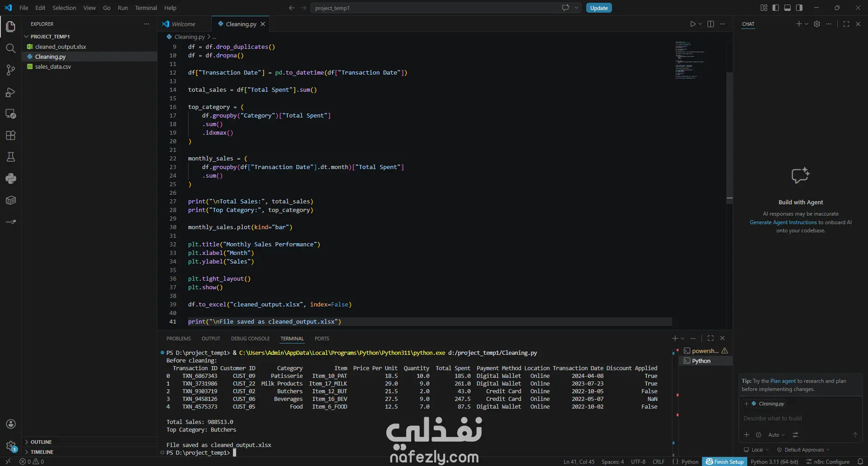Open the Explorer view in activity bar
Screen dimensions: 868x466
tap(11, 27)
